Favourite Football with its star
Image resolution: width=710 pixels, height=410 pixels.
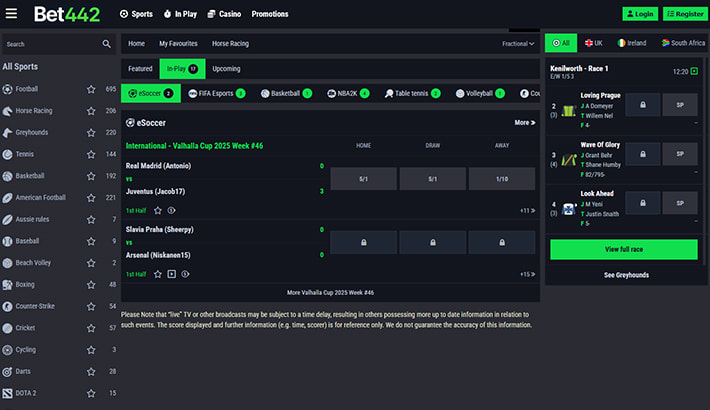click(91, 89)
